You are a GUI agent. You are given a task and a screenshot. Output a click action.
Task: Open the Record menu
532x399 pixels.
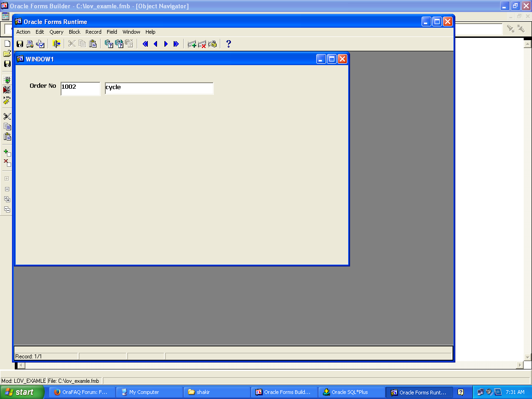(x=93, y=32)
